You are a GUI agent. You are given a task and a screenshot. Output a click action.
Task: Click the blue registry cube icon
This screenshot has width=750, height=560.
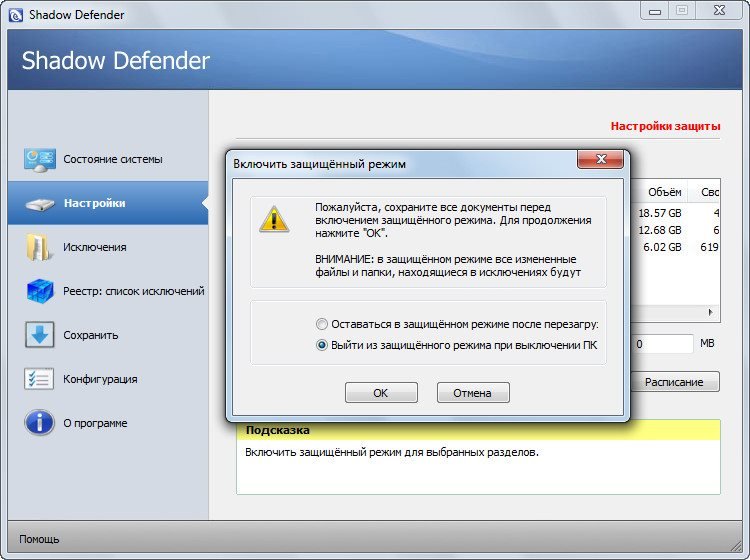(40, 291)
